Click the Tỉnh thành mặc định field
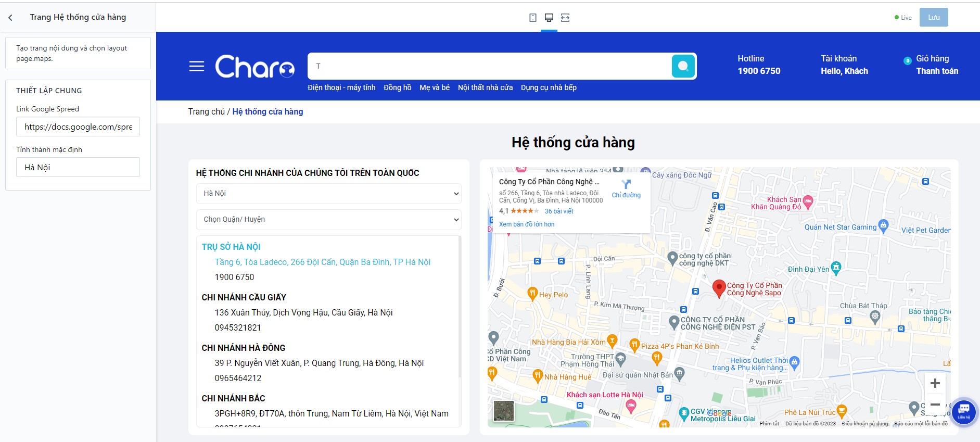The height and width of the screenshot is (442, 980). pos(78,168)
